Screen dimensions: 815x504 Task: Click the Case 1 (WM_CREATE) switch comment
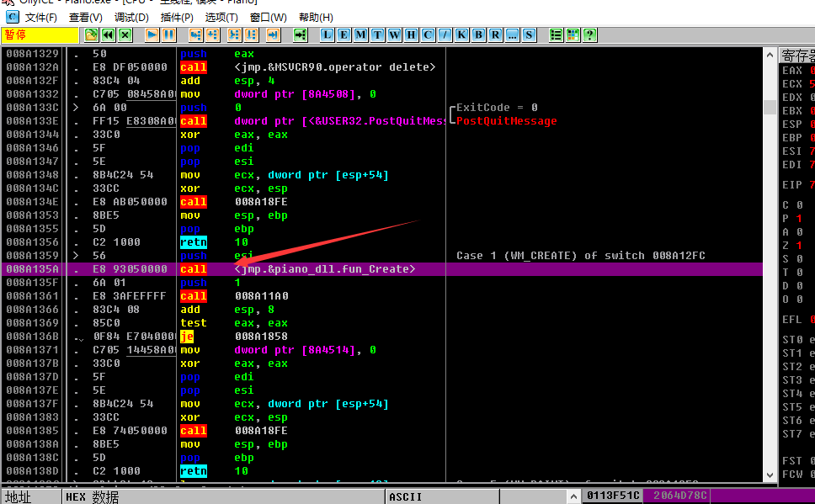pyautogui.click(x=581, y=256)
